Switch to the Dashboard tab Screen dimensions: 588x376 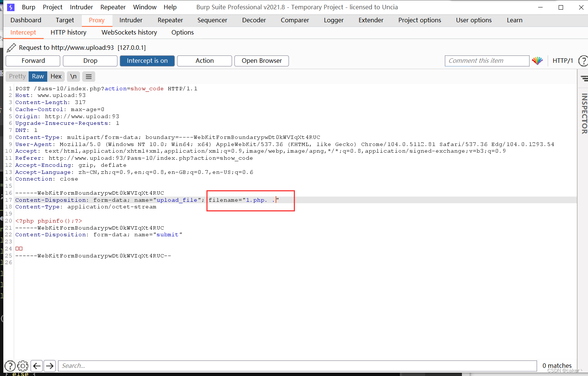(26, 20)
